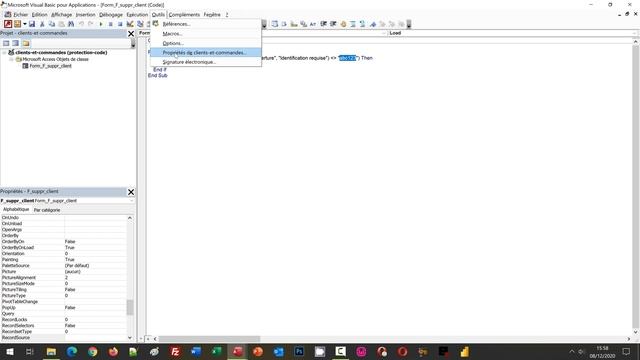640x360 pixels.
Task: Choose Propriétés de clients-et-commandes menu entry
Action: point(206,52)
